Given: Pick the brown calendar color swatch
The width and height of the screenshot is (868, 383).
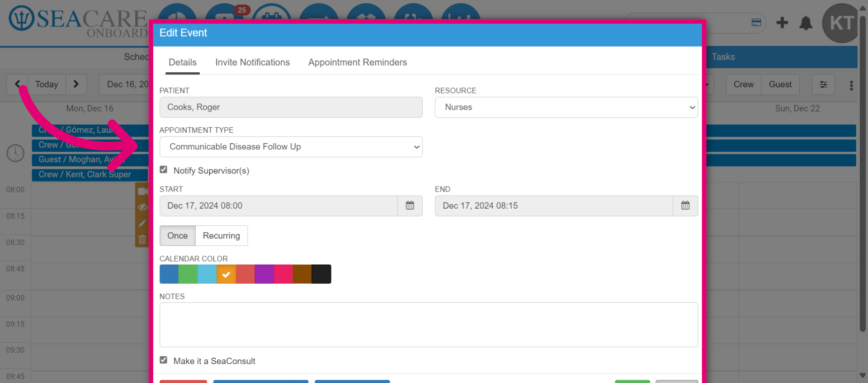Looking at the screenshot, I should [302, 274].
